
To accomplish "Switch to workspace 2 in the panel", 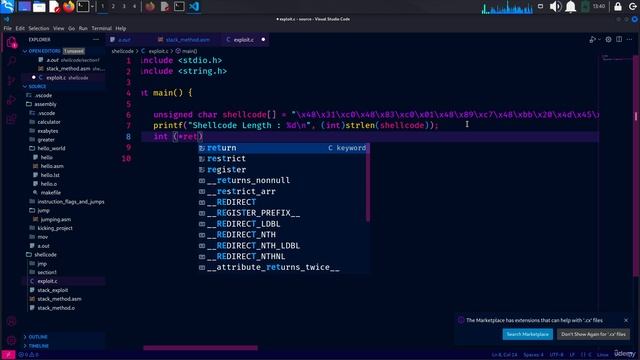I will [113, 7].
